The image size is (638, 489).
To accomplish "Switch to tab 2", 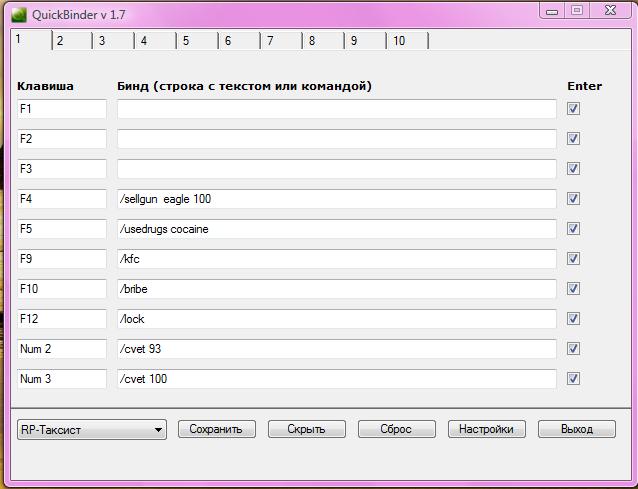I will pos(72,41).
